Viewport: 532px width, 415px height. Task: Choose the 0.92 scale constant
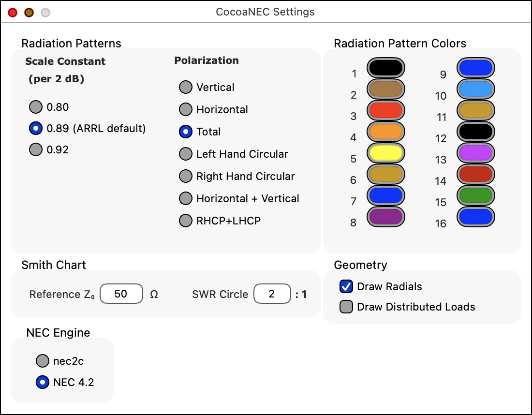(36, 149)
